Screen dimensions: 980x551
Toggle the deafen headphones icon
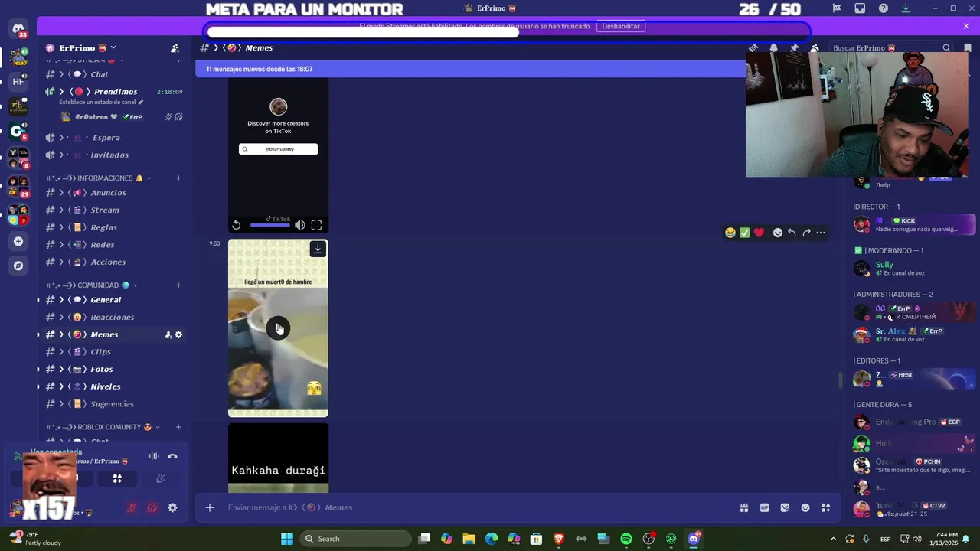152,507
